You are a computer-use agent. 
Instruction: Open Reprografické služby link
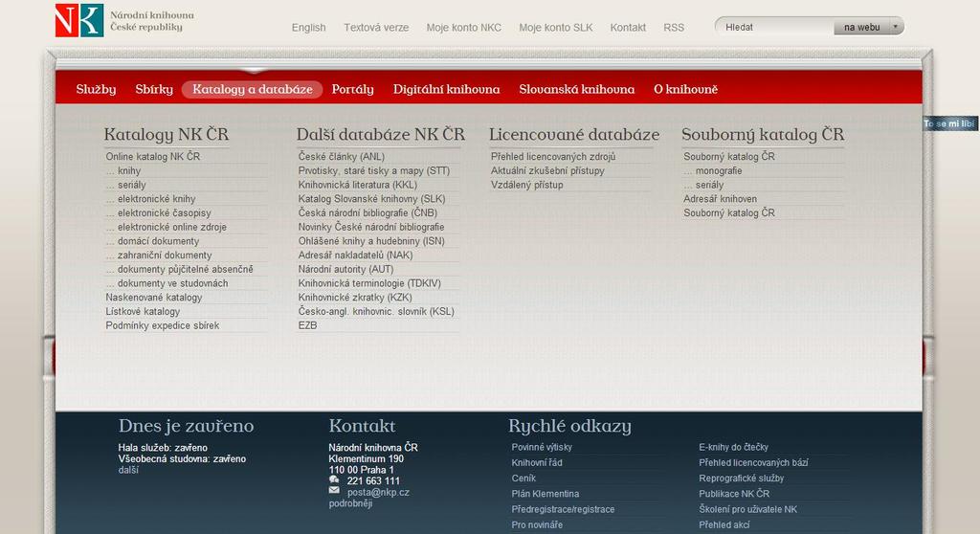click(742, 478)
